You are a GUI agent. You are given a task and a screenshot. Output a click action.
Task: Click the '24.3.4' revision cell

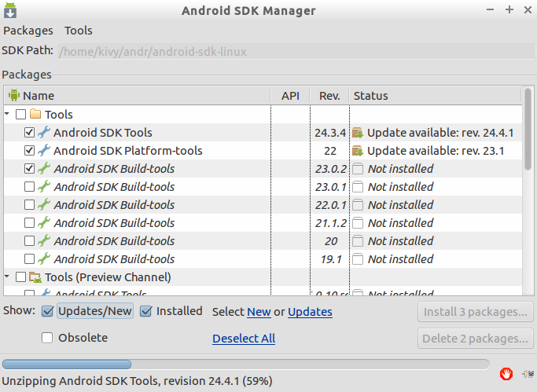point(330,133)
